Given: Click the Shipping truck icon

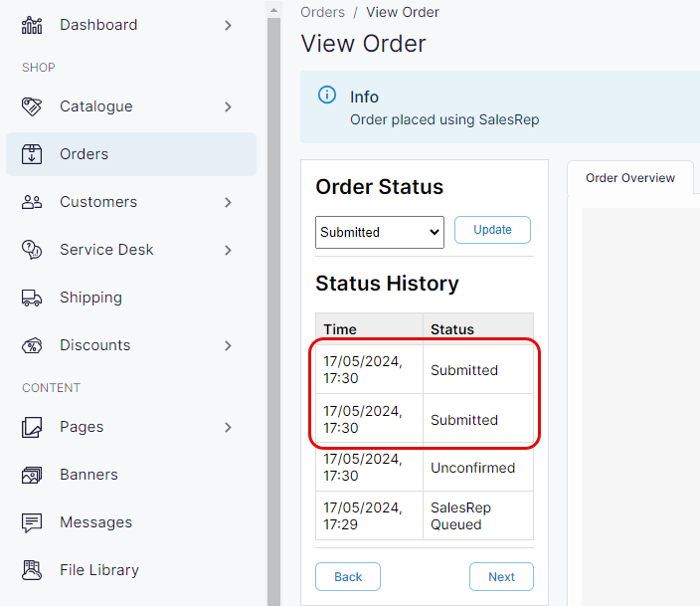Looking at the screenshot, I should pyautogui.click(x=32, y=298).
